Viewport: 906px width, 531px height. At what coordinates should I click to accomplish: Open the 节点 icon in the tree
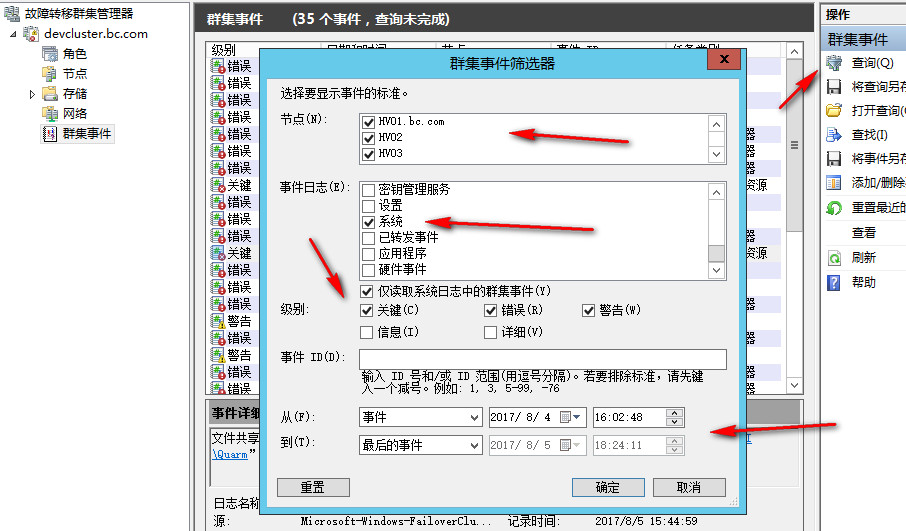[x=50, y=73]
